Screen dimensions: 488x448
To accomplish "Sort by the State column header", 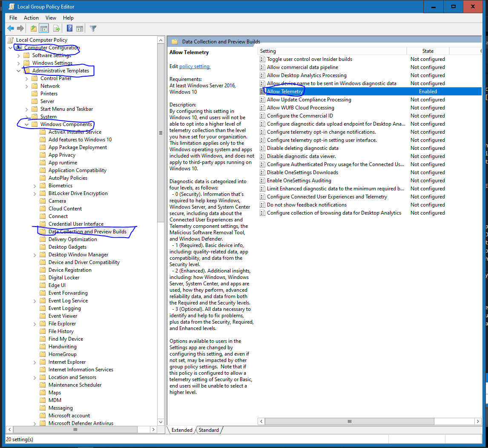I will 428,51.
